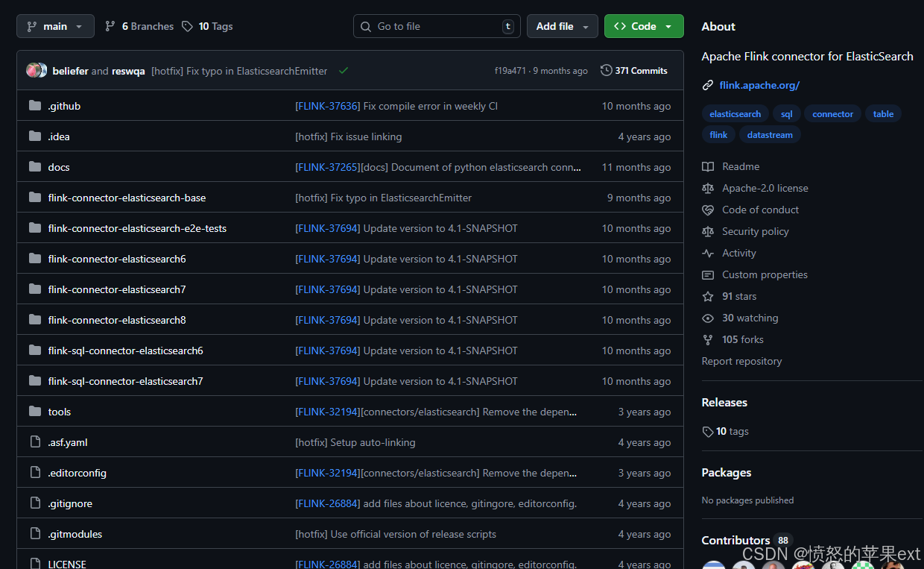Image resolution: width=924 pixels, height=569 pixels.
Task: Click the folder icon for docs
Action: [x=35, y=167]
